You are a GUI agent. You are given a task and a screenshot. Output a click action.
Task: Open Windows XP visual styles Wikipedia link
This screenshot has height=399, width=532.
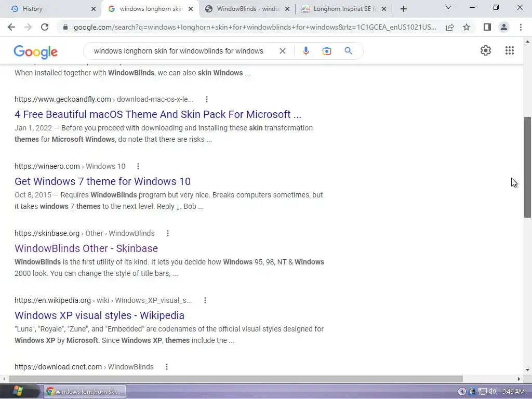(x=99, y=315)
